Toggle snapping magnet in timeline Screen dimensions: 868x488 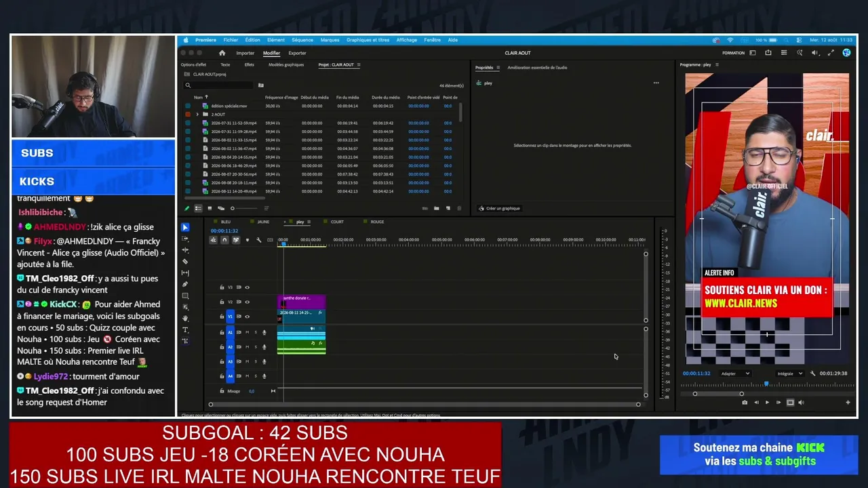pyautogui.click(x=224, y=240)
